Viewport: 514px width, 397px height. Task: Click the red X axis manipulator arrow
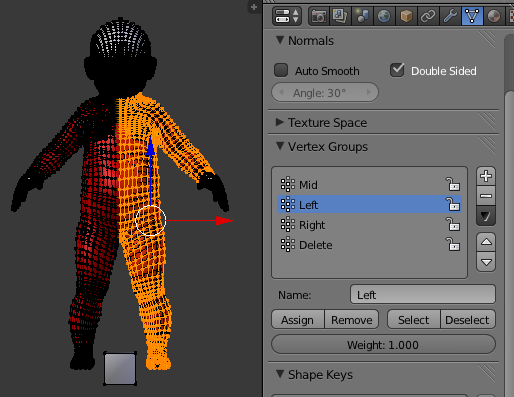coord(225,220)
